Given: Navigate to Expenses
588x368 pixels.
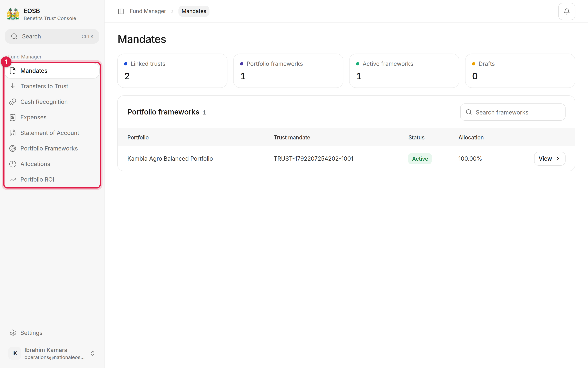Looking at the screenshot, I should coord(52,117).
